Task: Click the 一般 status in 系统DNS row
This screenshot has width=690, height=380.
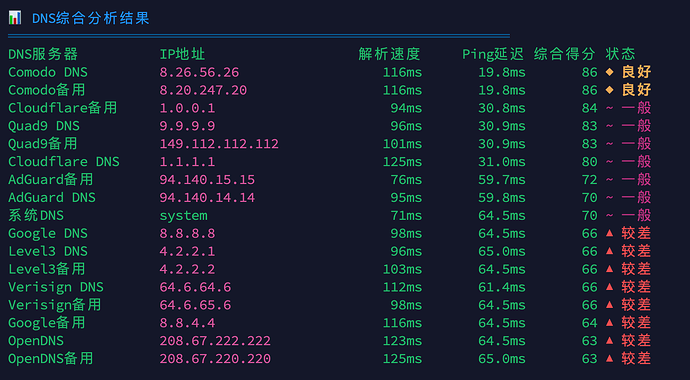Action: click(636, 216)
